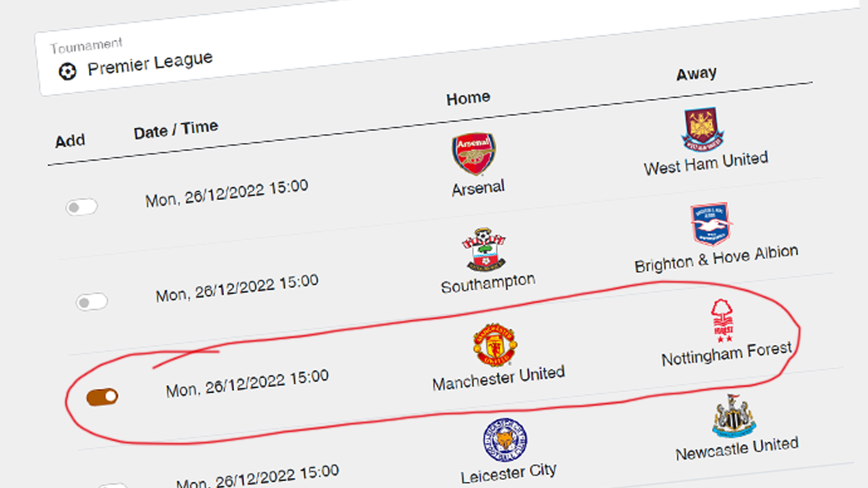Click the Newcastle United crest

(x=734, y=416)
